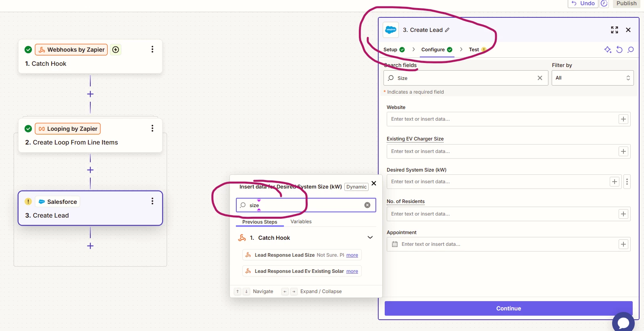This screenshot has width=644, height=331.
Task: Insert data into Existing EV Charger Size
Action: tap(623, 151)
